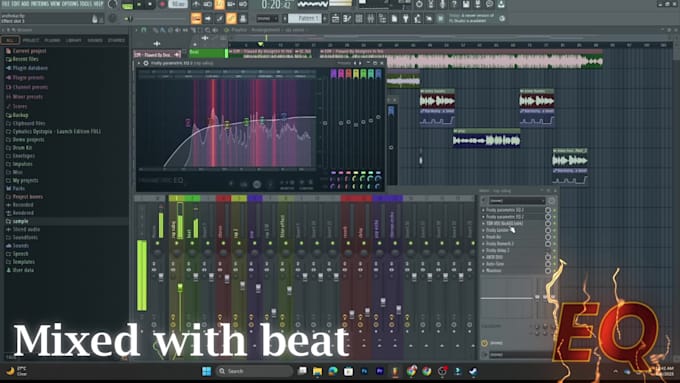Screen dimensions: 680x383
Task: Open the Packs folder
Action: (x=18, y=188)
